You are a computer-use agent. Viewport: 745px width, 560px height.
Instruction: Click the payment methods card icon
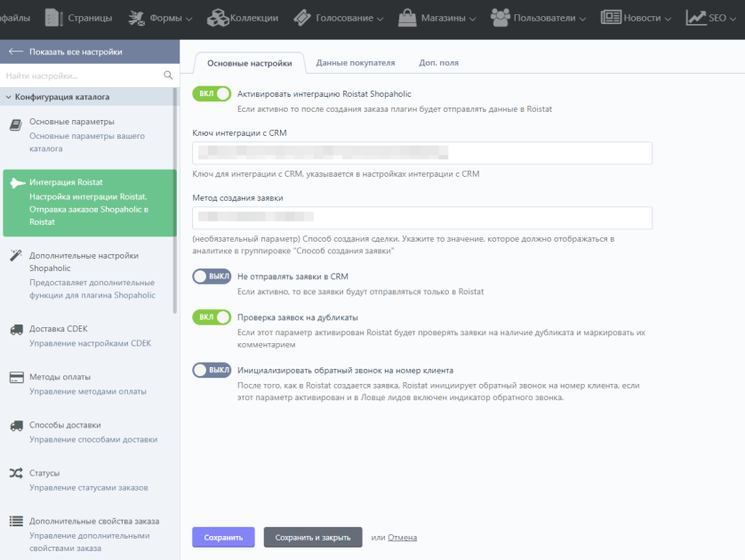(17, 378)
